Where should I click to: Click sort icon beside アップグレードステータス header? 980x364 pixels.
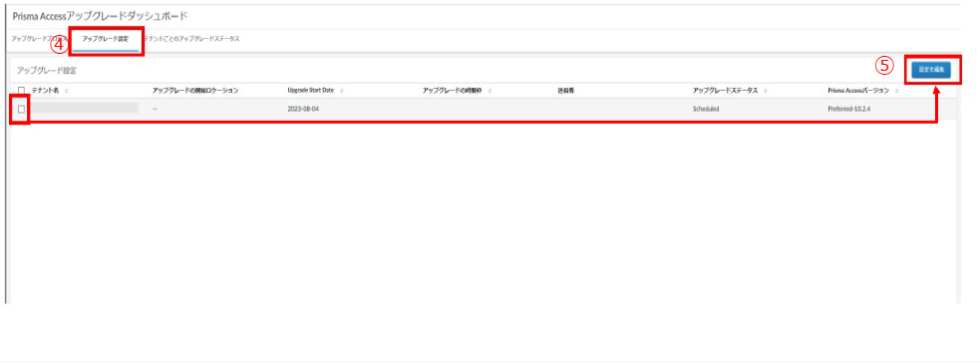767,91
